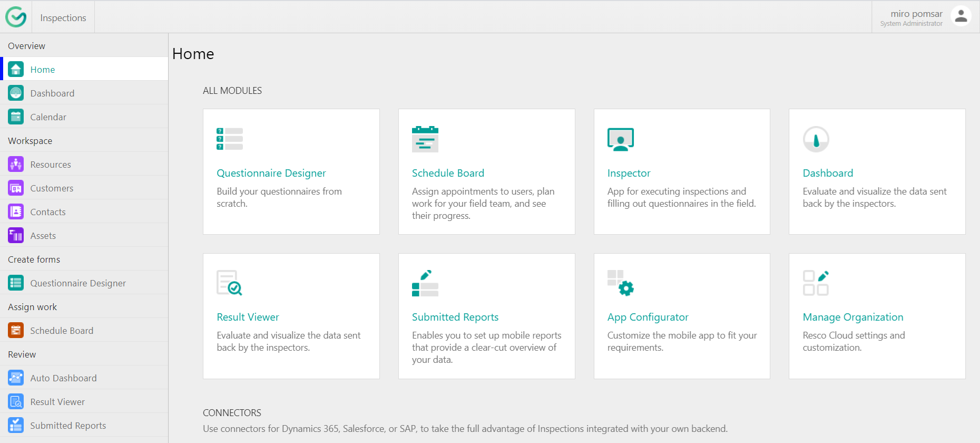
Task: Go to Dashboard in the Overview section
Action: click(52, 93)
